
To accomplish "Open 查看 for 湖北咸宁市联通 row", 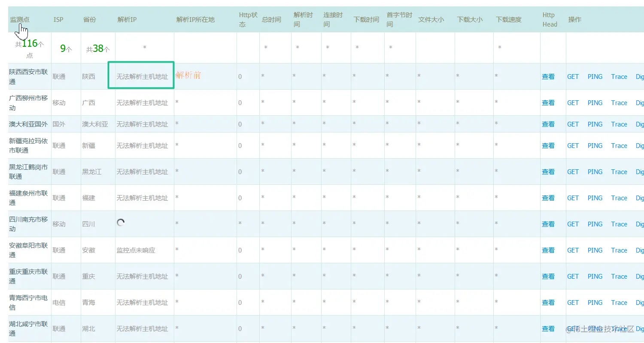I will tap(548, 329).
